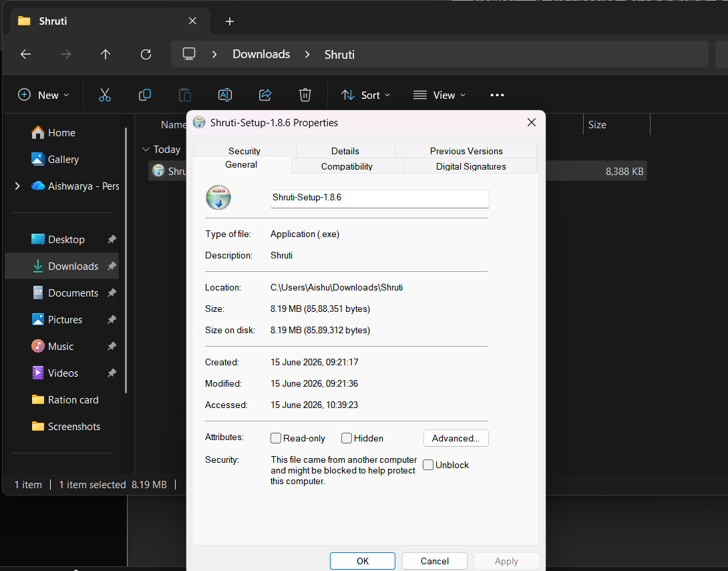Screen dimensions: 728x571
Task: Click the sidebar vertical scrollbar
Action: [126, 260]
